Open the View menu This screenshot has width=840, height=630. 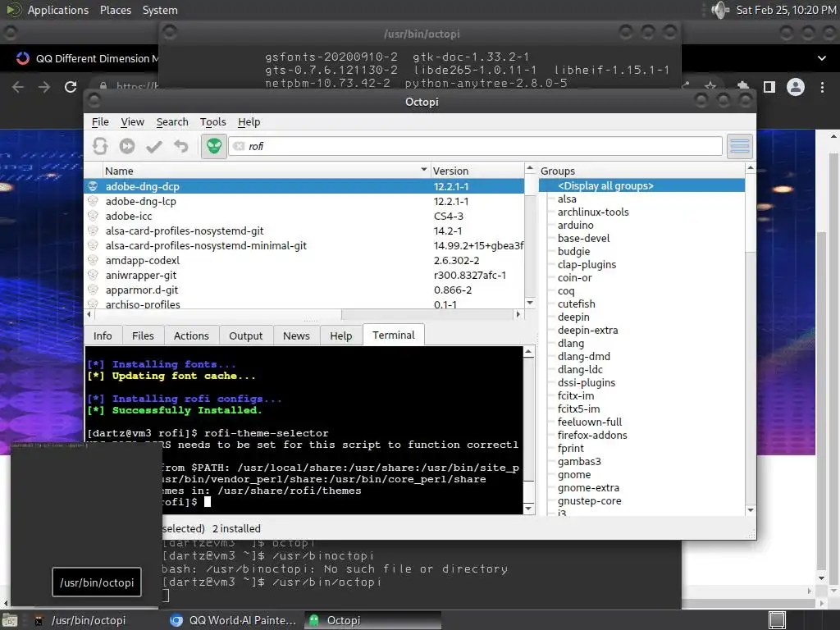(x=132, y=122)
